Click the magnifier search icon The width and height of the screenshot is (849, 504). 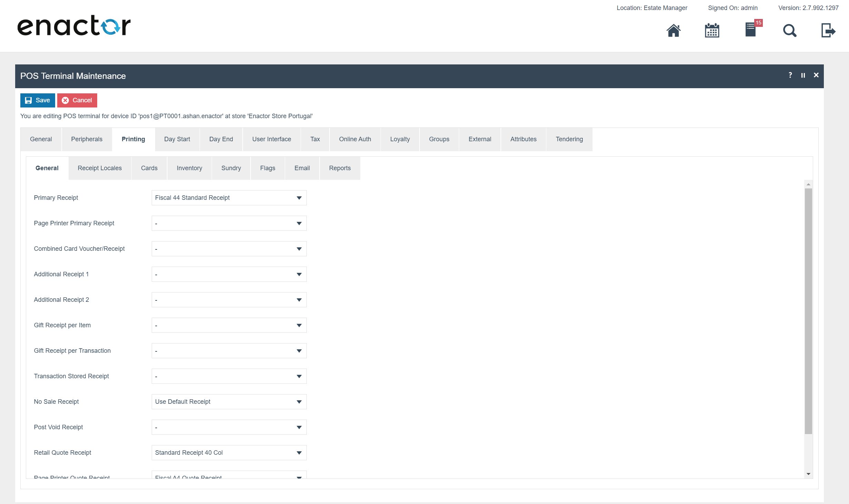(x=789, y=31)
